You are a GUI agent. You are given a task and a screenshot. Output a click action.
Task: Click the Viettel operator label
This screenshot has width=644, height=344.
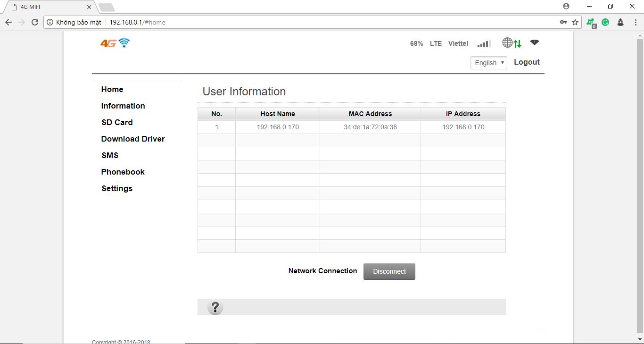[x=458, y=43]
